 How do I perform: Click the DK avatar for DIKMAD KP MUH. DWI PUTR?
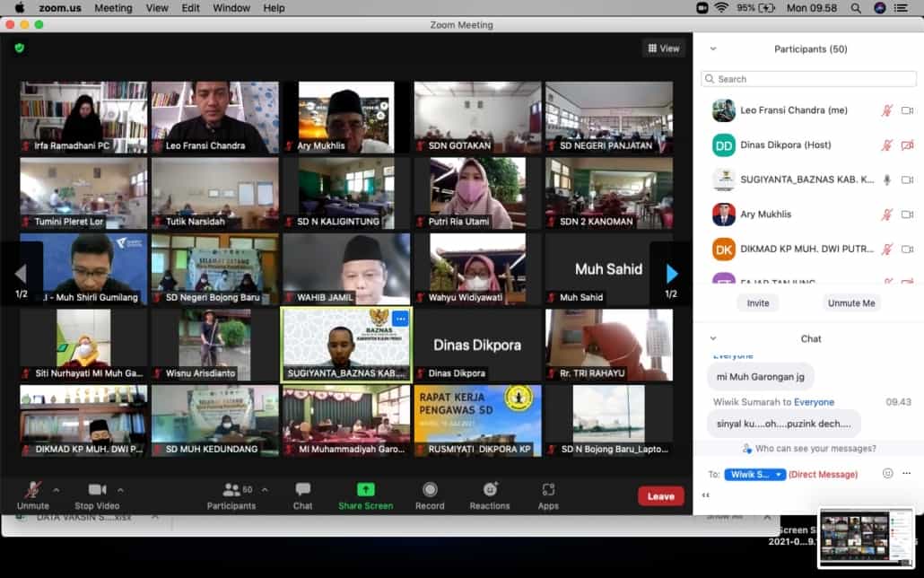coord(724,250)
